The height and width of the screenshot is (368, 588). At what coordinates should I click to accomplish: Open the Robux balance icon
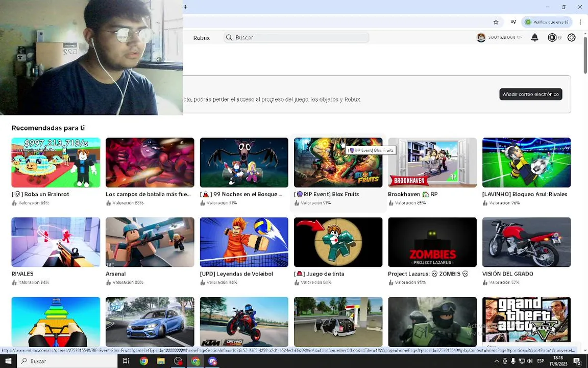point(552,37)
